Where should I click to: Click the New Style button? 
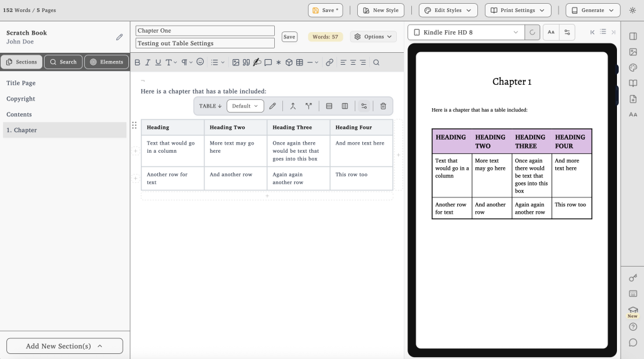click(380, 10)
